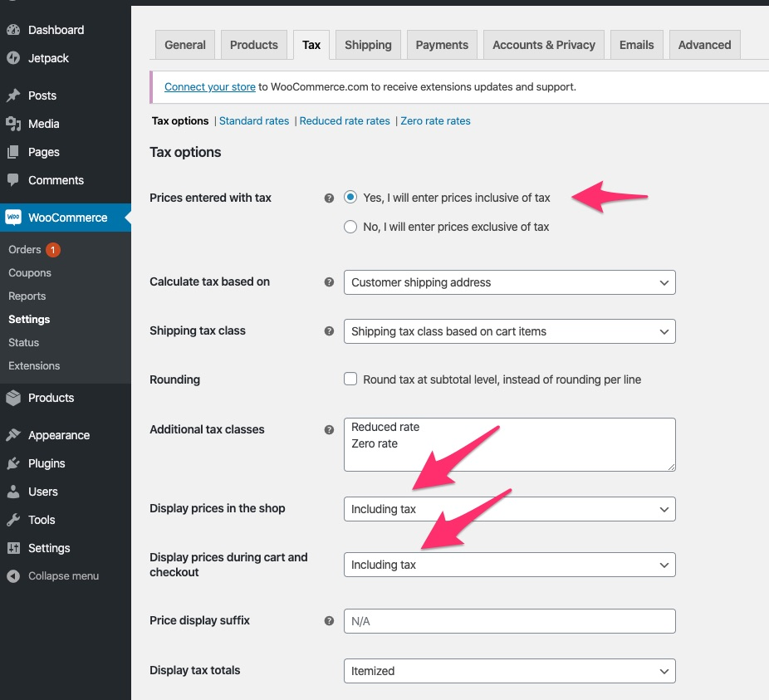Click the Appearance paintbrush icon
The image size is (769, 700).
(x=13, y=435)
